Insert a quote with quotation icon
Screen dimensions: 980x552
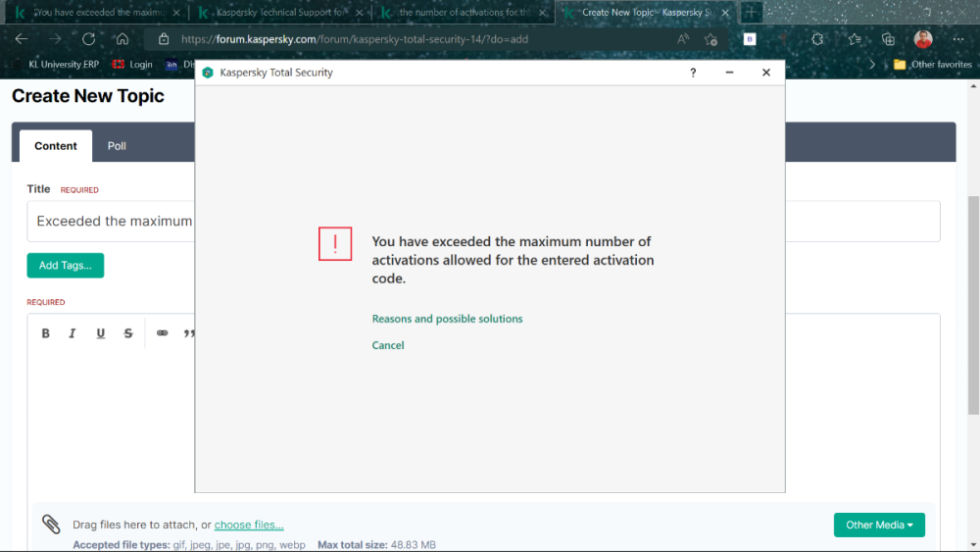coord(189,333)
